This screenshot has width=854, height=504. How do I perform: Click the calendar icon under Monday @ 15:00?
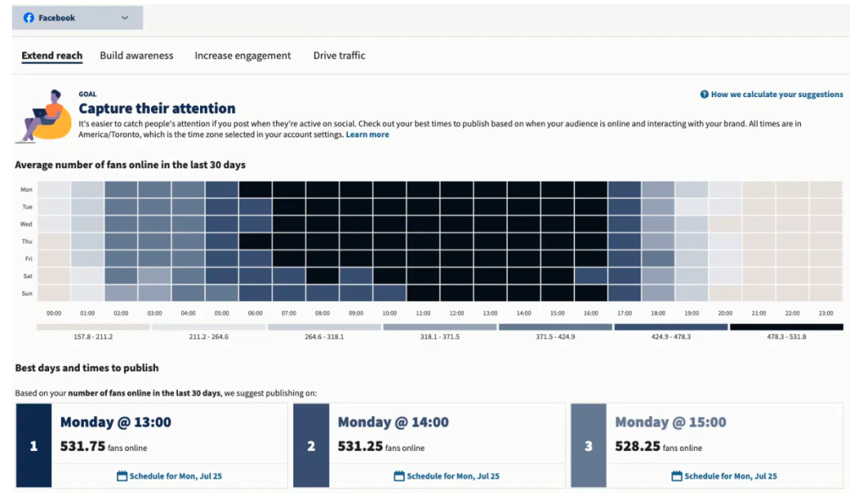click(676, 476)
